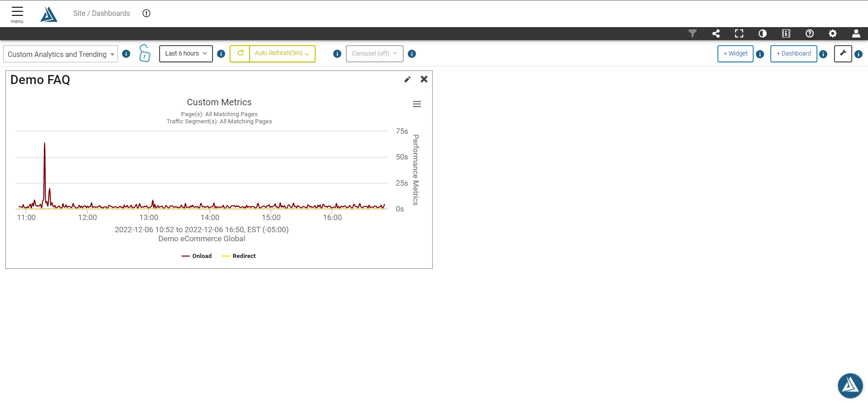The image size is (868, 403).
Task: Click the info icon next to + Dashboard
Action: pos(823,54)
